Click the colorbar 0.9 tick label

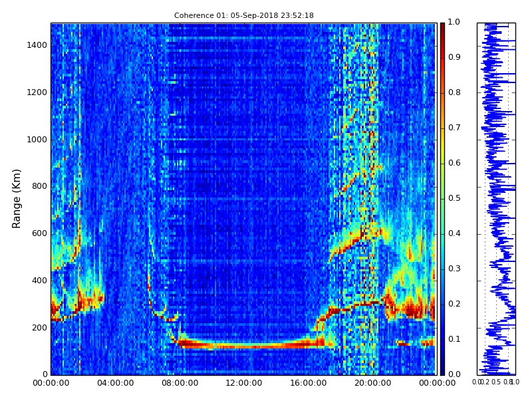point(454,57)
